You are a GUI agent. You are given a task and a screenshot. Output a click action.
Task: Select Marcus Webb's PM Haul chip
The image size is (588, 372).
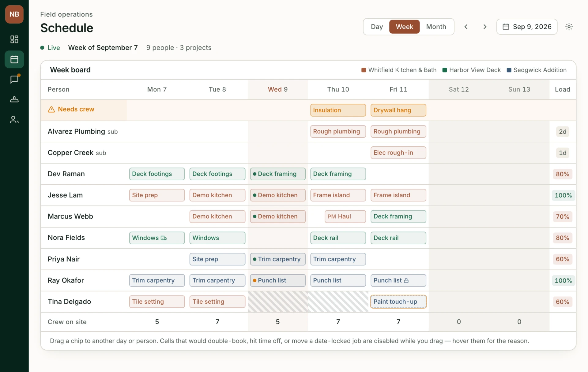[x=345, y=216]
